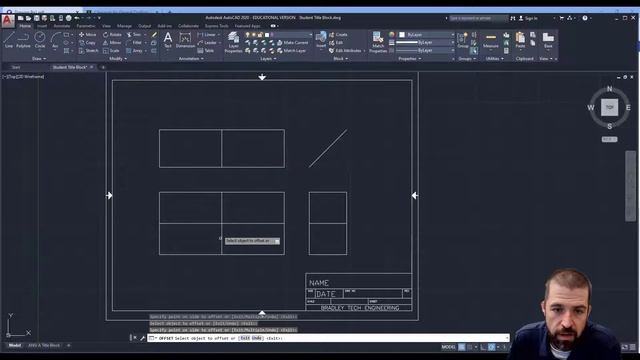Open the Manage ribbon tab
The image size is (640, 360).
click(x=124, y=26)
